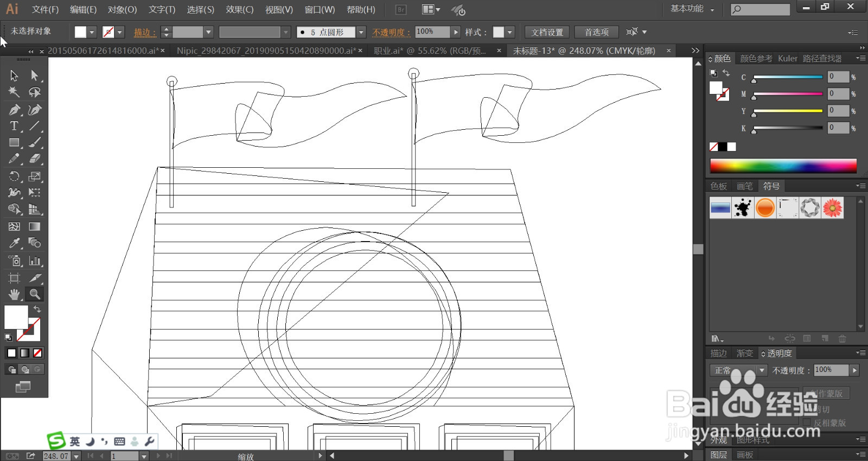Switch to 职业.ai document tab
The image size is (868, 461).
point(430,50)
